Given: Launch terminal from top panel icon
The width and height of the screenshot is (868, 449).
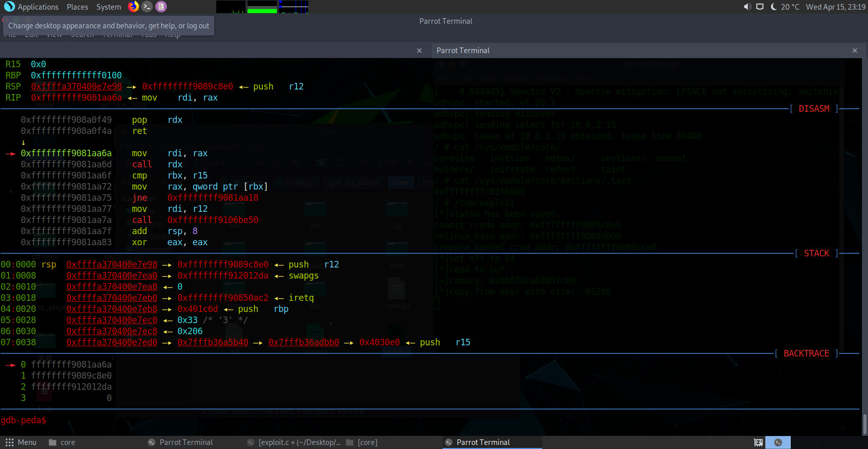Looking at the screenshot, I should [147, 7].
